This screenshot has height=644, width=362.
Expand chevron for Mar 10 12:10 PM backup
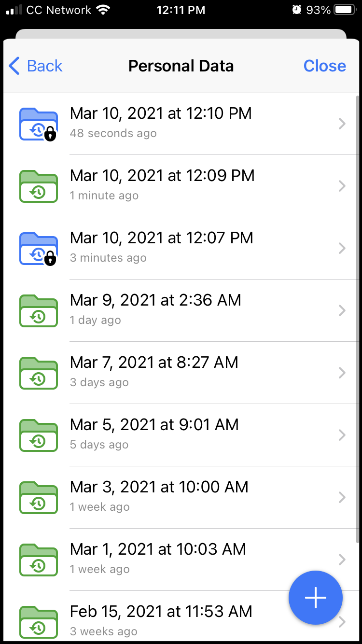(342, 124)
